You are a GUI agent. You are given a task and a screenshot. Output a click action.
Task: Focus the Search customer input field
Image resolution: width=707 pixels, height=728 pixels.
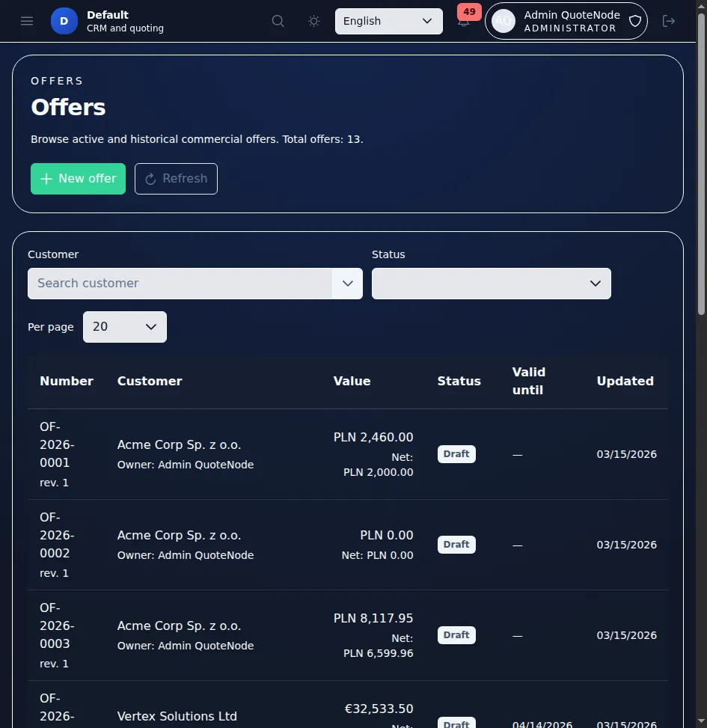tap(180, 284)
